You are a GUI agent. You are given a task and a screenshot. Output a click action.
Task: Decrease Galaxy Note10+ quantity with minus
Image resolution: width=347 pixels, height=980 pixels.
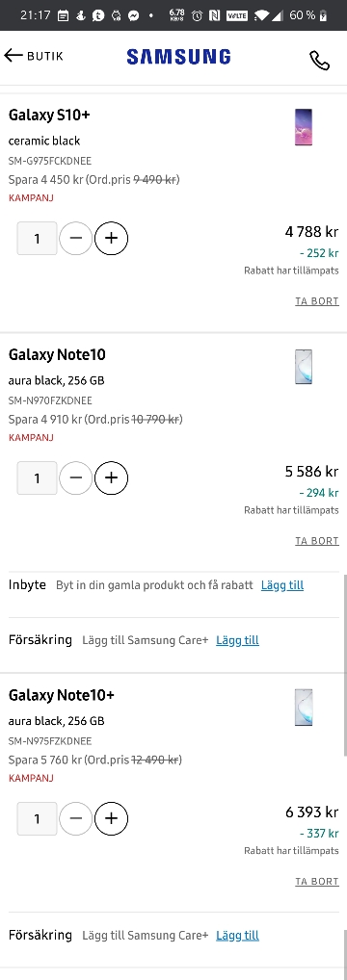[x=76, y=818]
